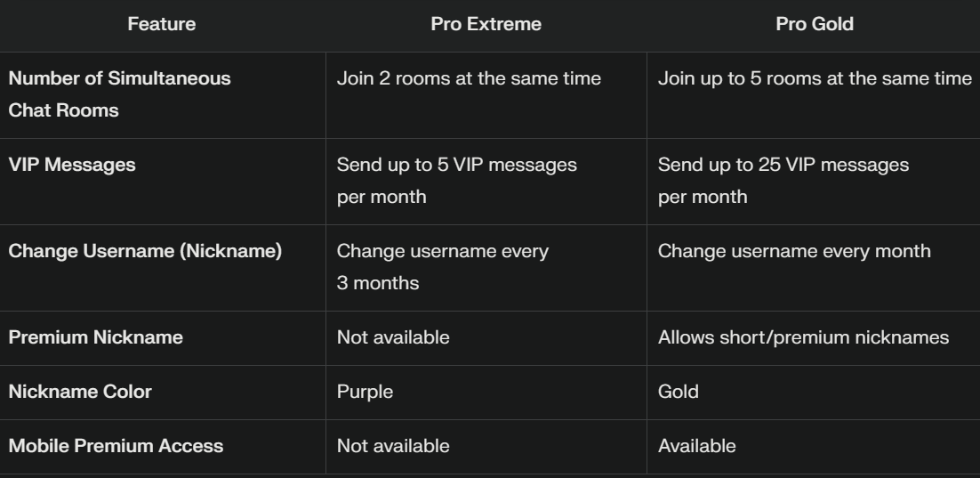Click 'Not available' in Premium Nickname row
Image resolution: width=980 pixels, height=478 pixels.
(393, 338)
